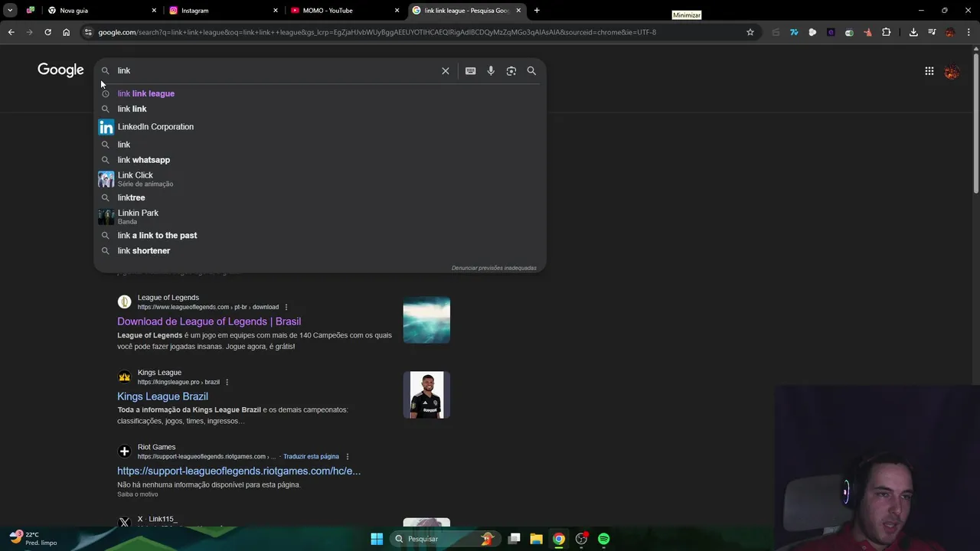This screenshot has width=980, height=551.
Task: Open options menu for Riot Games support result
Action: pyautogui.click(x=347, y=457)
